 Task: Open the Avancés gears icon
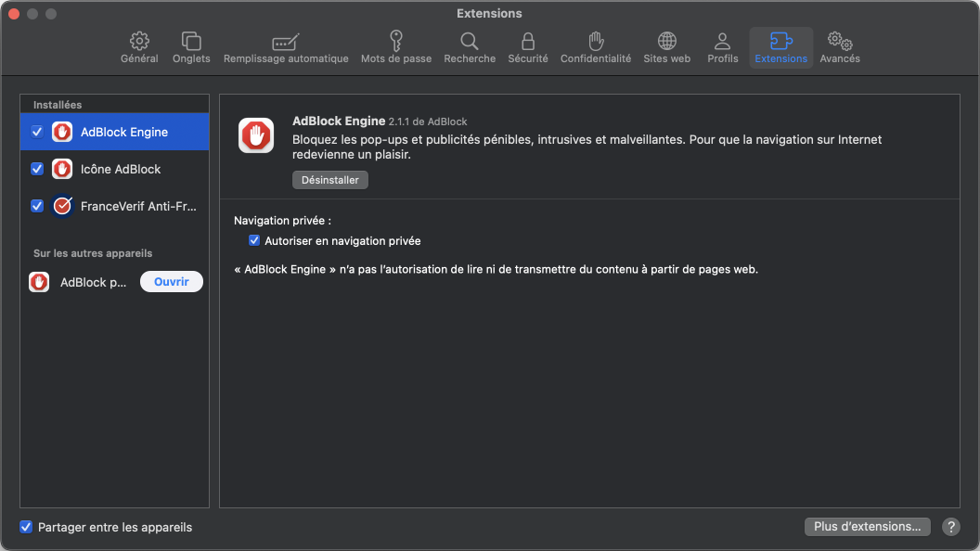coord(839,41)
